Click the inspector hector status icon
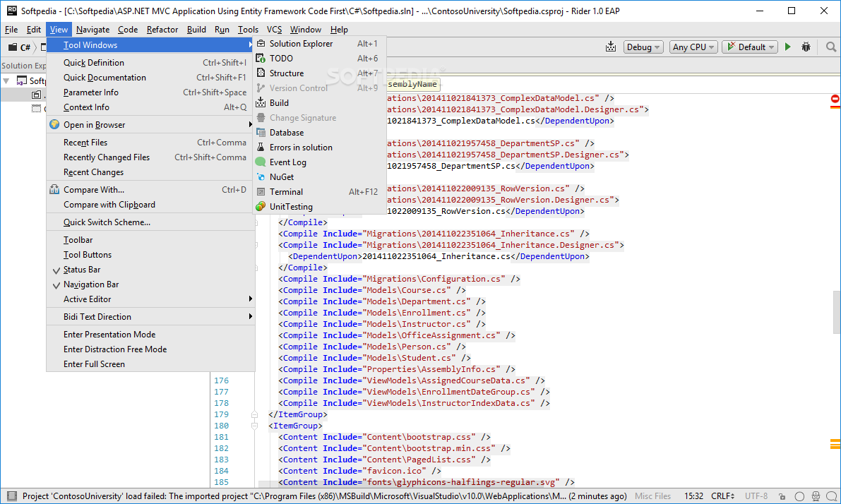This screenshot has height=504, width=841. pyautogui.click(x=816, y=496)
